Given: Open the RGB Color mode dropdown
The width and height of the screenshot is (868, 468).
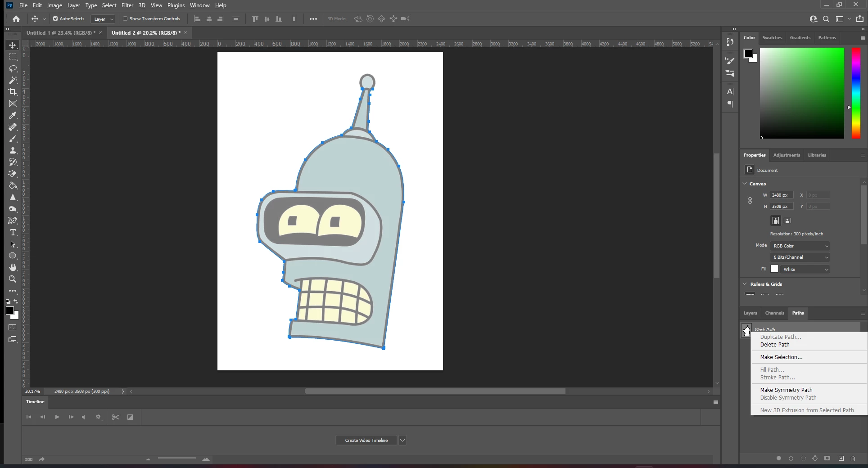Looking at the screenshot, I should tap(800, 246).
